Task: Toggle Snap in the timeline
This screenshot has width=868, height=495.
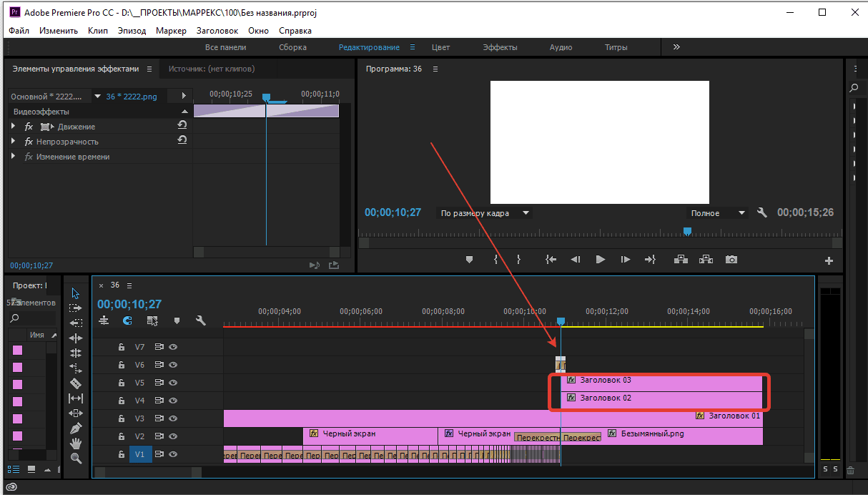Action: (x=127, y=321)
